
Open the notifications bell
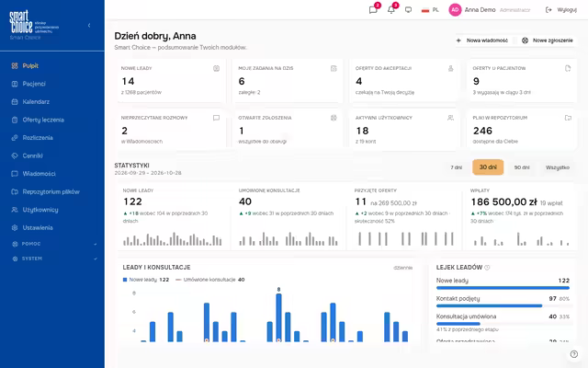pos(391,10)
